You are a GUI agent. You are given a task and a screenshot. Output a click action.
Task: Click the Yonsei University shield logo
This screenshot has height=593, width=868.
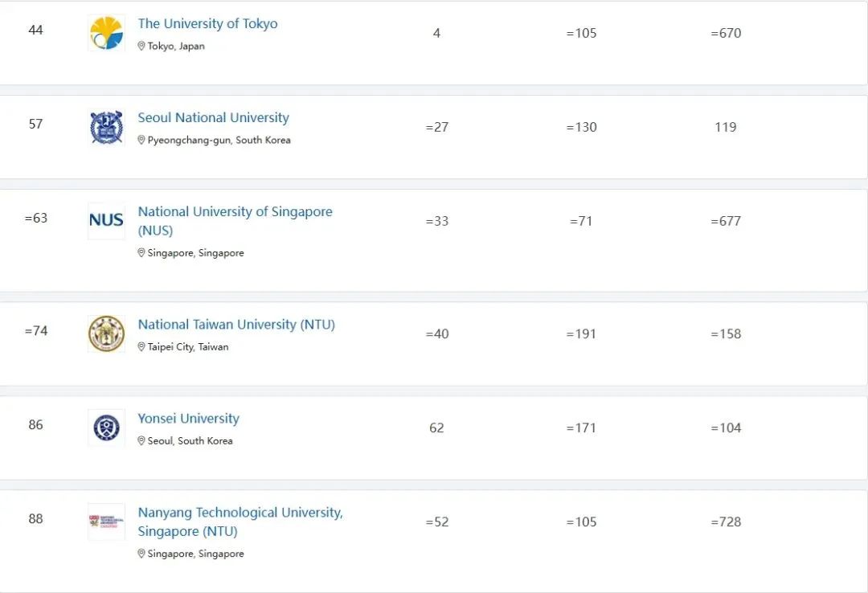coord(106,427)
